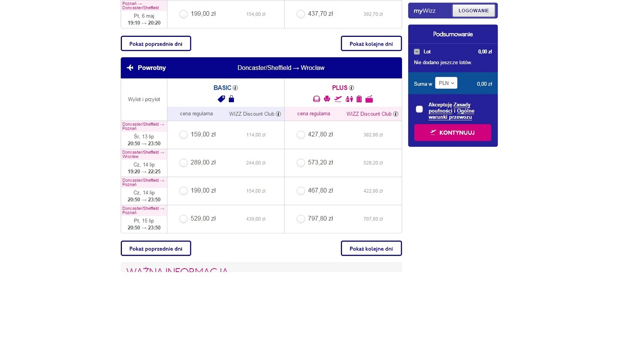Click the 528,20 zł Discount Club price
644x347 pixels.
(x=373, y=163)
